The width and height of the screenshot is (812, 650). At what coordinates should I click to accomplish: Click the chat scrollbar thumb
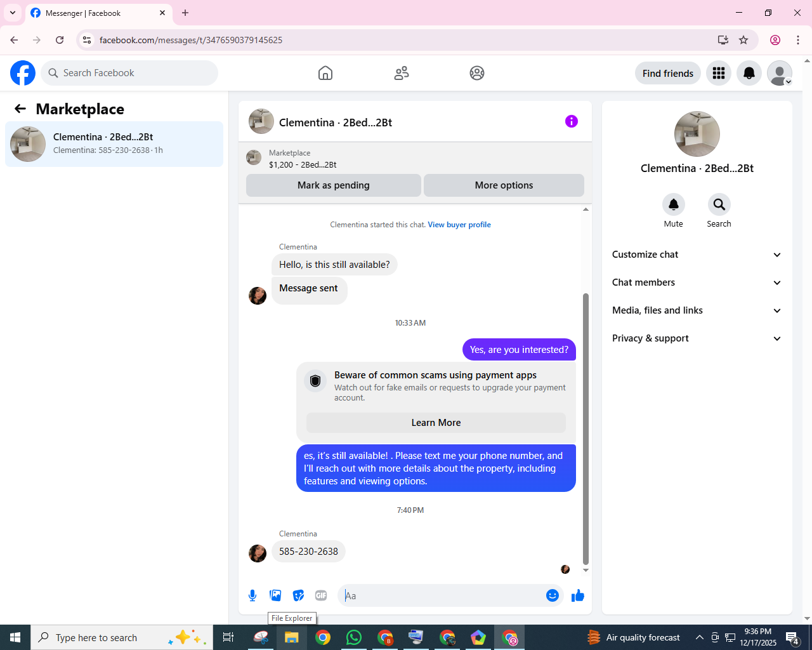point(586,428)
